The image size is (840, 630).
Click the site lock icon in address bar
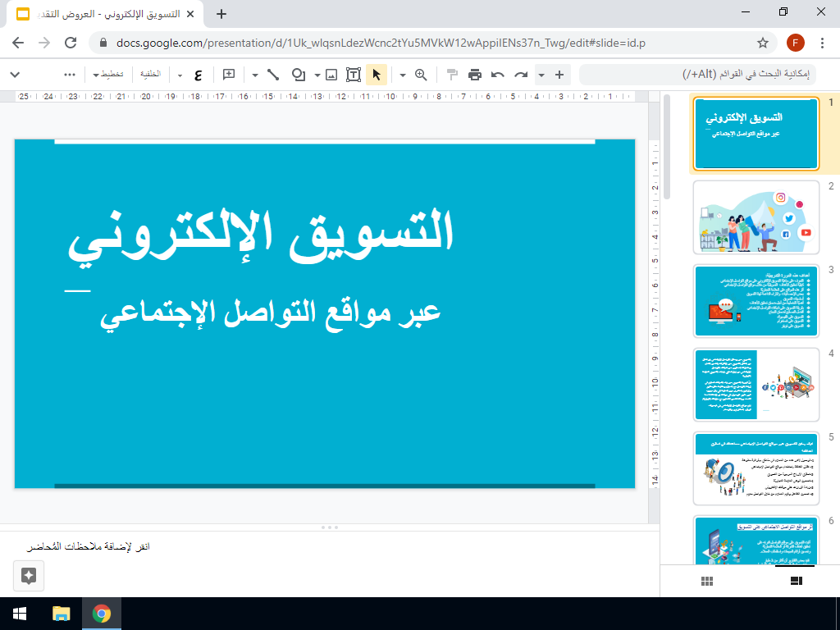103,43
